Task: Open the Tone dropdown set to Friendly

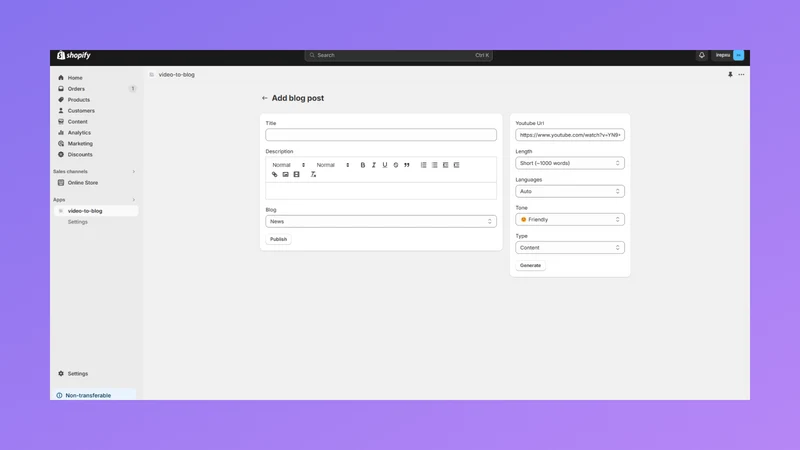Action: click(x=569, y=219)
